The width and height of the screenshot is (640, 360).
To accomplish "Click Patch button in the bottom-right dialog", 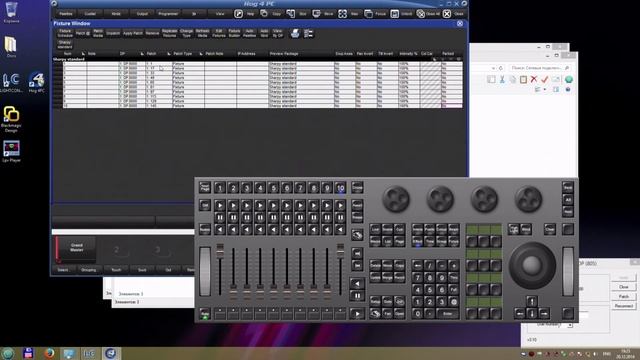I will click(x=623, y=296).
